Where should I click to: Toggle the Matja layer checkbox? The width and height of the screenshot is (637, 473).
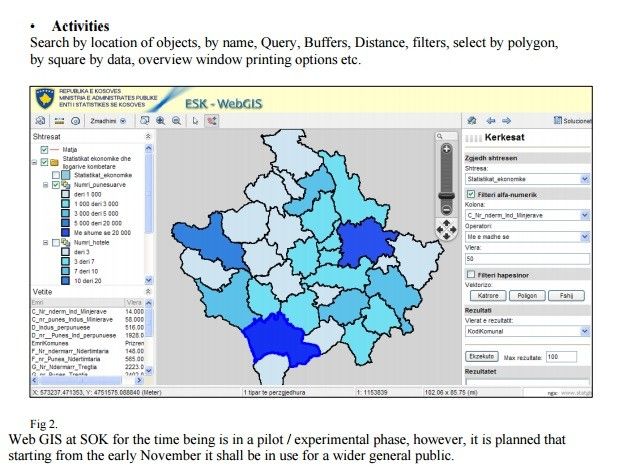pos(44,149)
